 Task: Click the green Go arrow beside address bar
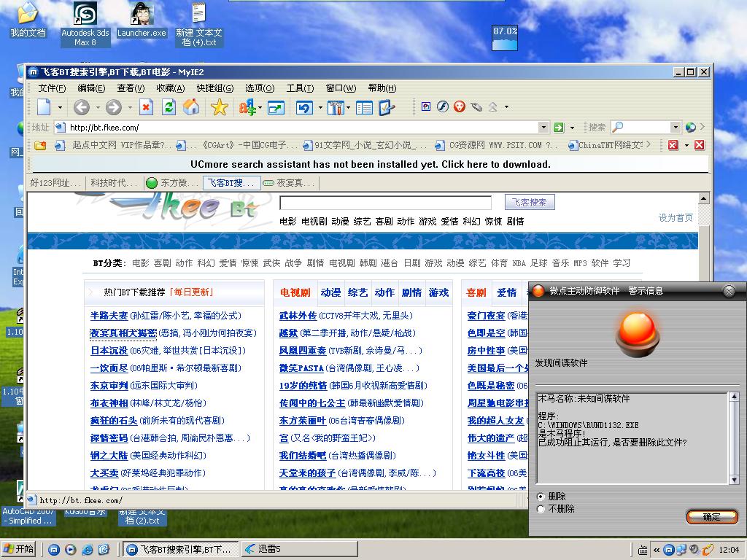(x=558, y=128)
